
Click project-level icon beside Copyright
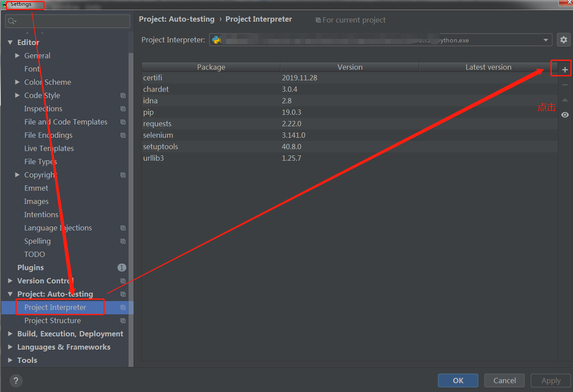(123, 175)
